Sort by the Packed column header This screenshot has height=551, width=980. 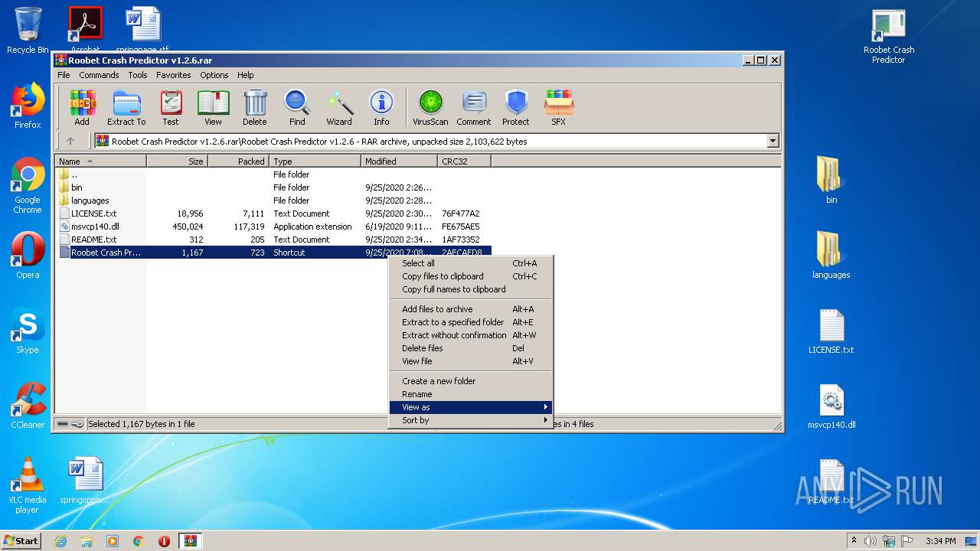238,161
